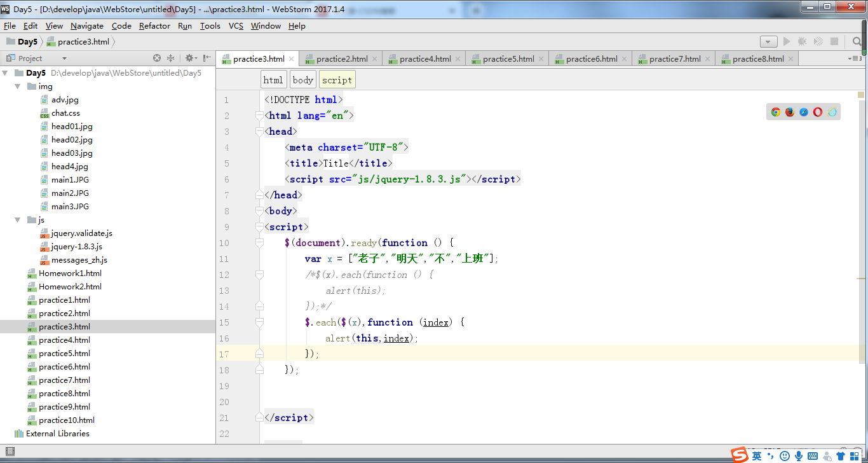Image resolution: width=868 pixels, height=463 pixels.
Task: Click the Sogou microphone voice input icon
Action: pyautogui.click(x=799, y=456)
